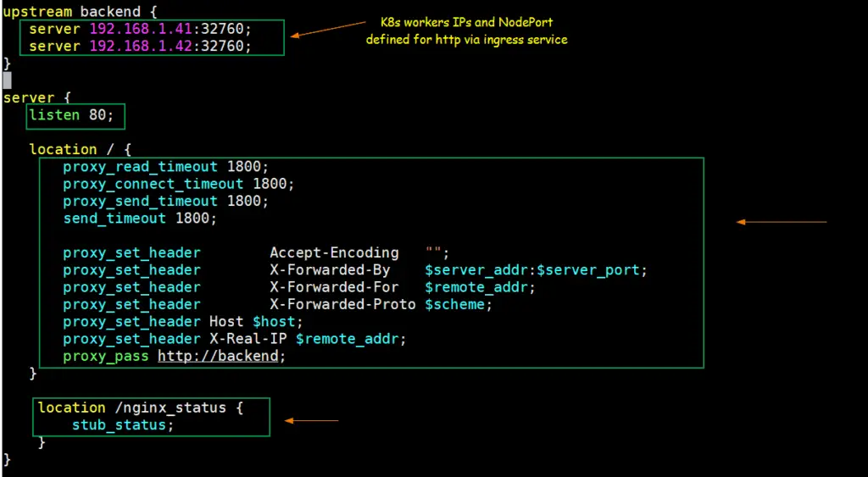
Task: Click the proxy_read_timeout directive
Action: click(x=140, y=167)
